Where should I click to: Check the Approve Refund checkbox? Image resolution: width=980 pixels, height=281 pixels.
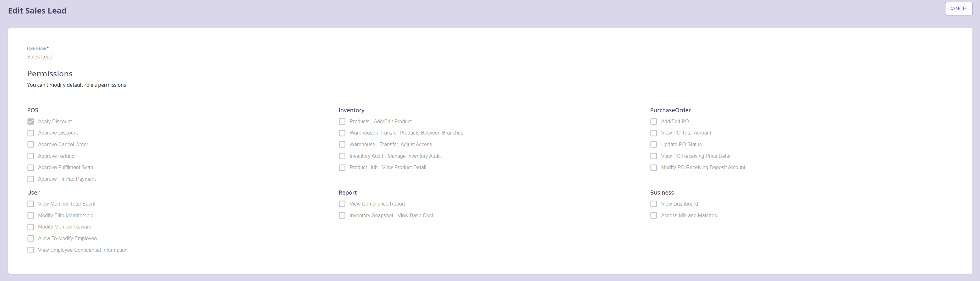[30, 156]
